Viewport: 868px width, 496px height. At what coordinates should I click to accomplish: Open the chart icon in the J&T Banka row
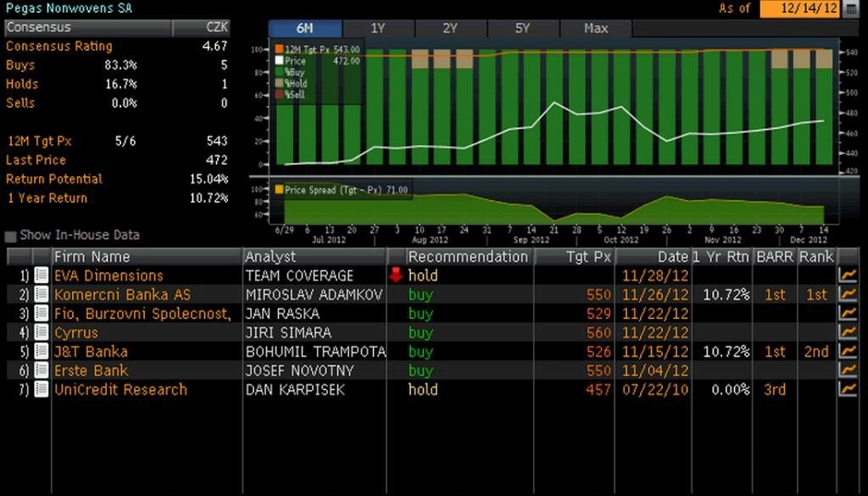coord(848,351)
